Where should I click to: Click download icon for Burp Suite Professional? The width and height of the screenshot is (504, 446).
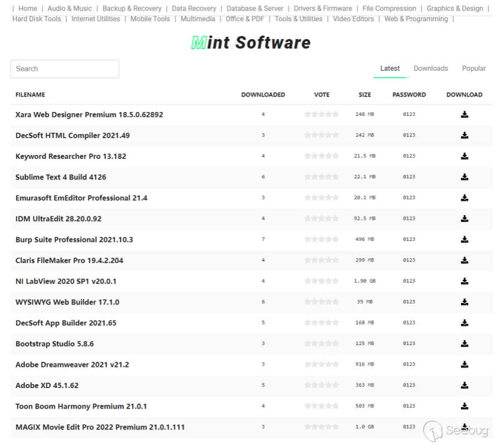tap(464, 240)
